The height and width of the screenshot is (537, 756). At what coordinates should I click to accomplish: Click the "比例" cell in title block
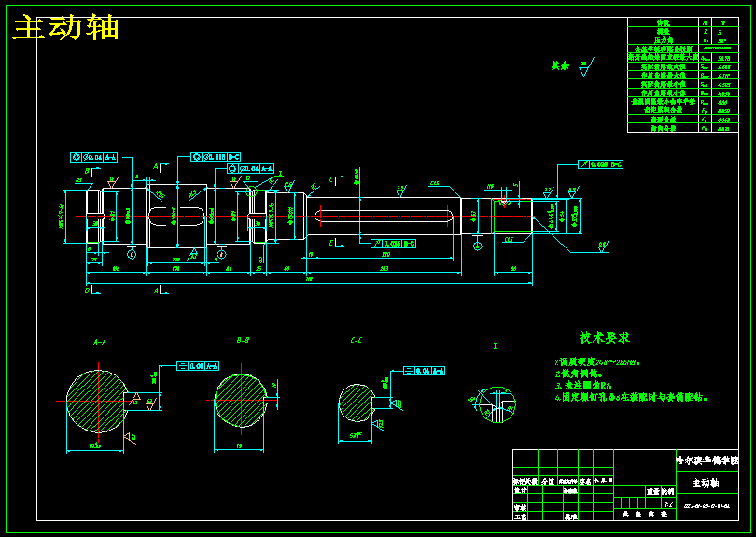tap(668, 491)
